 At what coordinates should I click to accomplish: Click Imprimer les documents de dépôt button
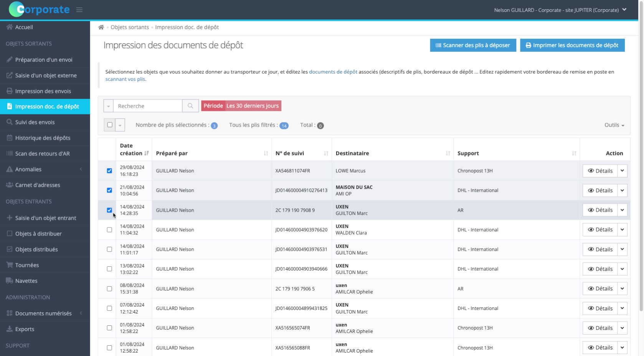click(x=572, y=45)
